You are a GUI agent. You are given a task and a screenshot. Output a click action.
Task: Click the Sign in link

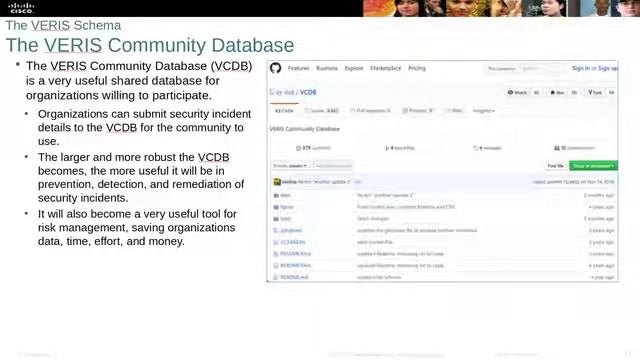click(x=581, y=68)
